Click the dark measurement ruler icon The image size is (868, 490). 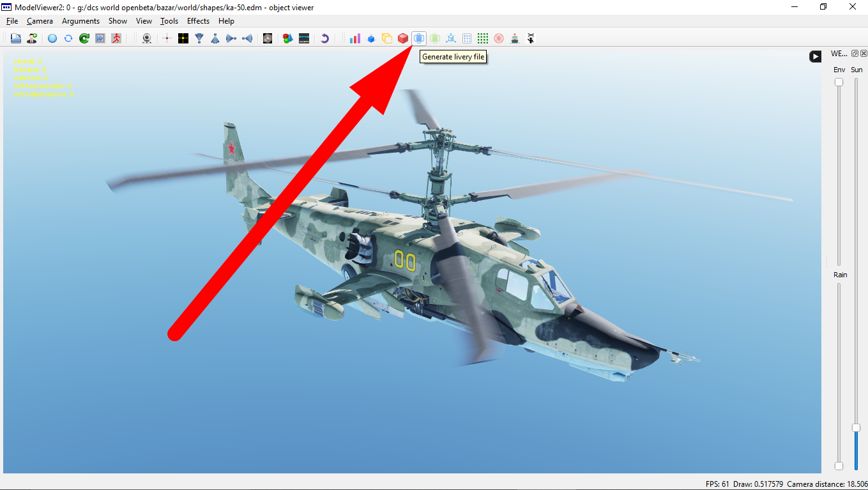click(x=304, y=38)
